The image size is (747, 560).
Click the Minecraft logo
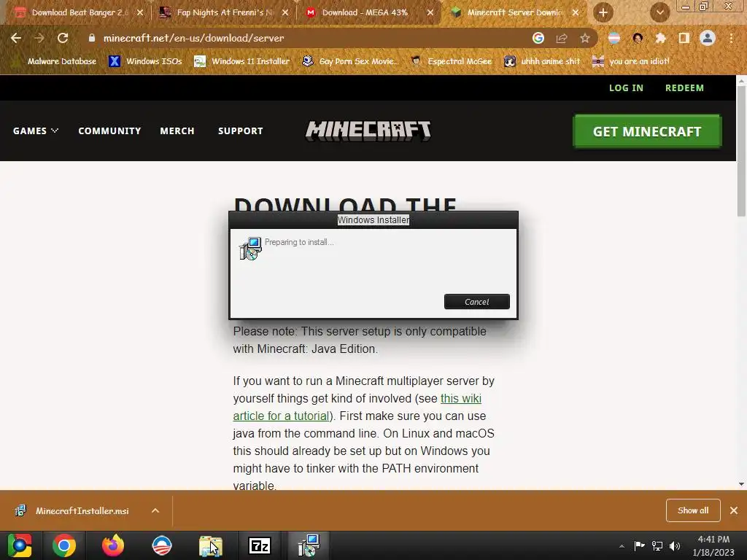pos(368,131)
